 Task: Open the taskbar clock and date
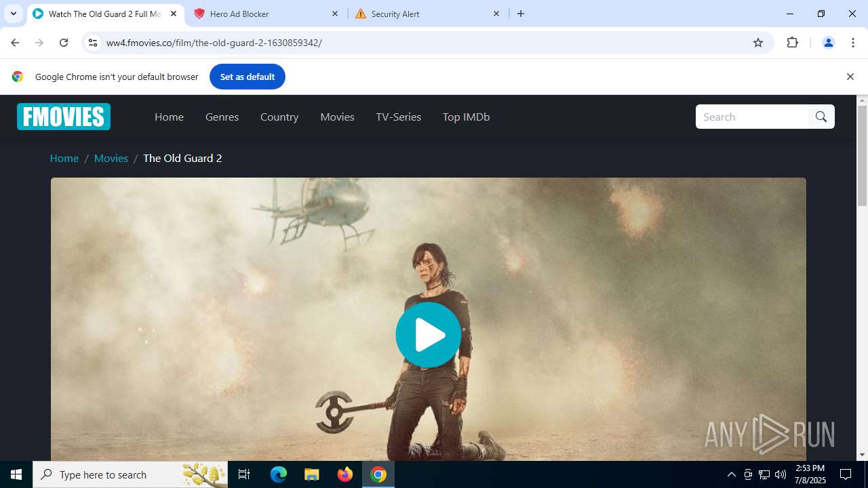pyautogui.click(x=810, y=474)
